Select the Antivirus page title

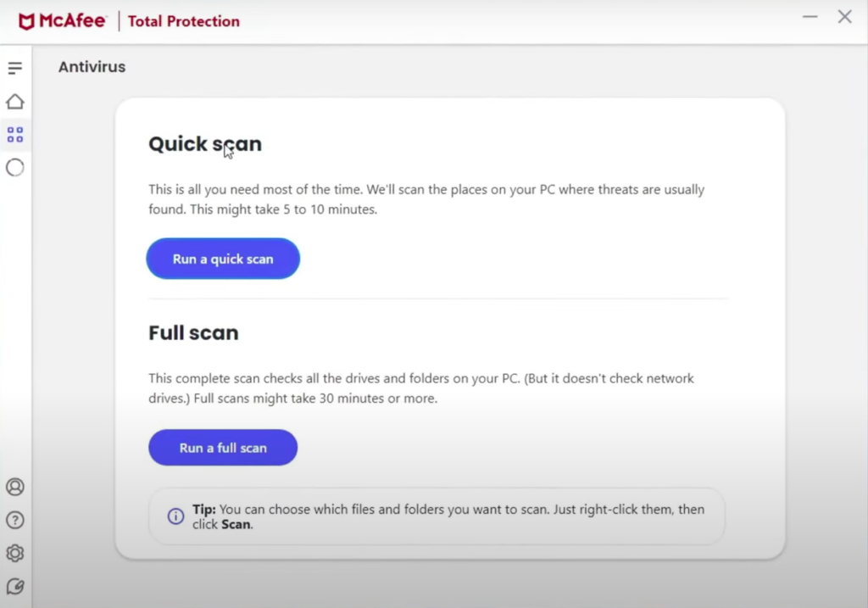(91, 66)
